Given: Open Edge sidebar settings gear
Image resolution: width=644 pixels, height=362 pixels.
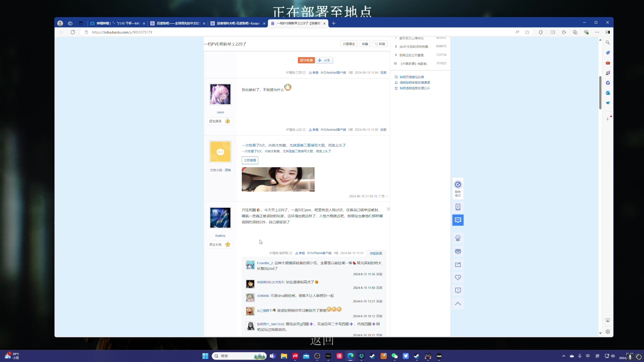Looking at the screenshot, I should (607, 332).
